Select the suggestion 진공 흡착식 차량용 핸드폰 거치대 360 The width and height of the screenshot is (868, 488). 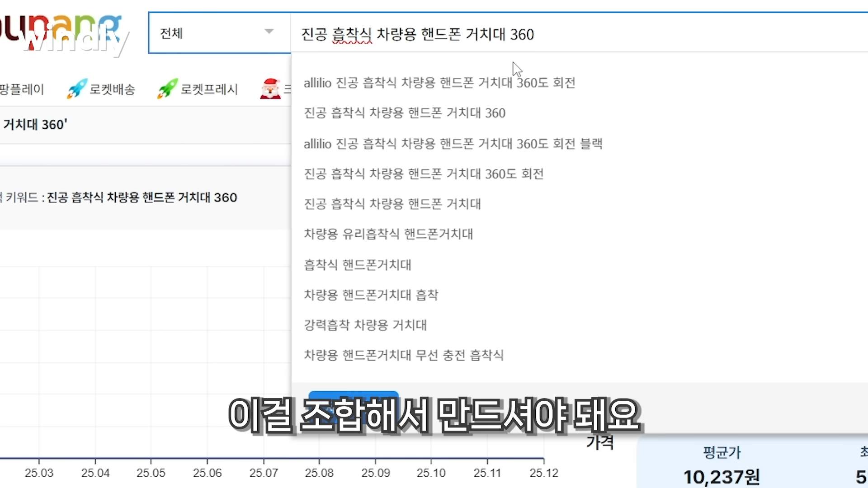pos(404,113)
